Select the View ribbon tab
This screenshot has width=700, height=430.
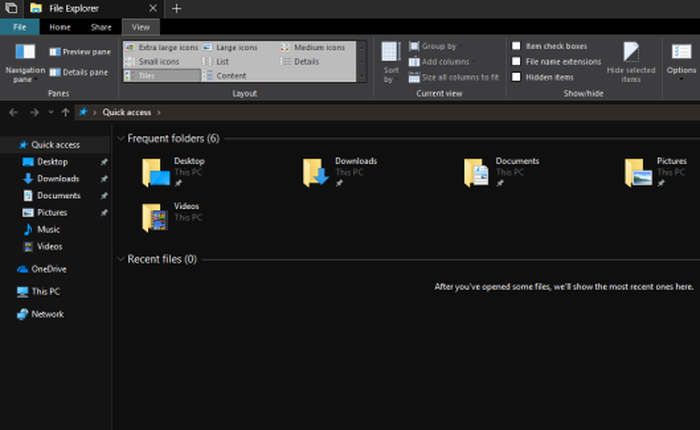point(141,27)
